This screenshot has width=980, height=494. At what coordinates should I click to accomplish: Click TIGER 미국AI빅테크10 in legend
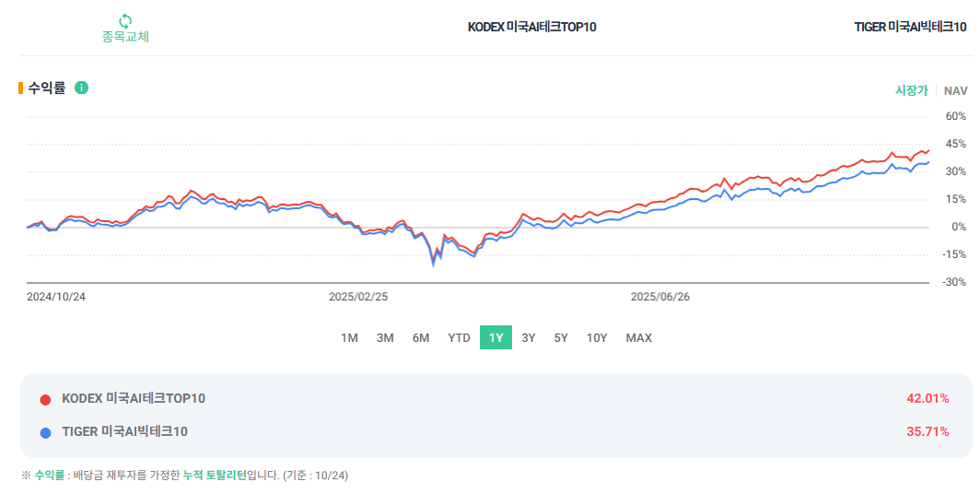(124, 431)
